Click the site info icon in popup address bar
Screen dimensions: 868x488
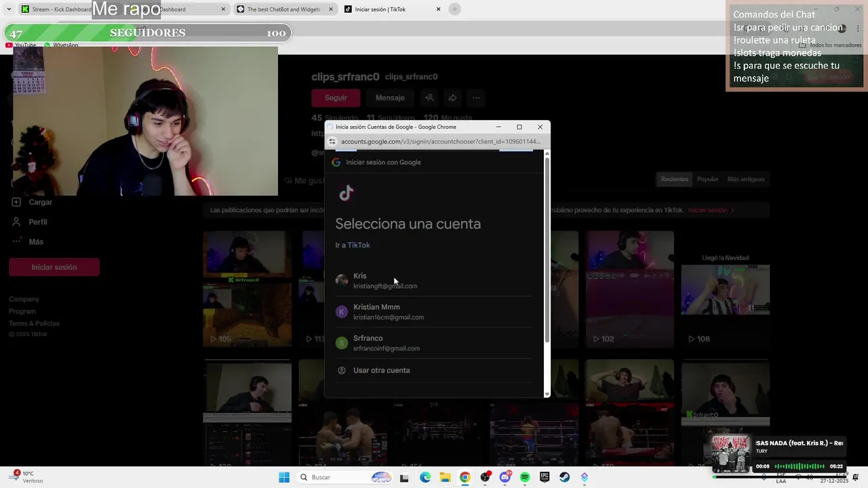point(332,142)
